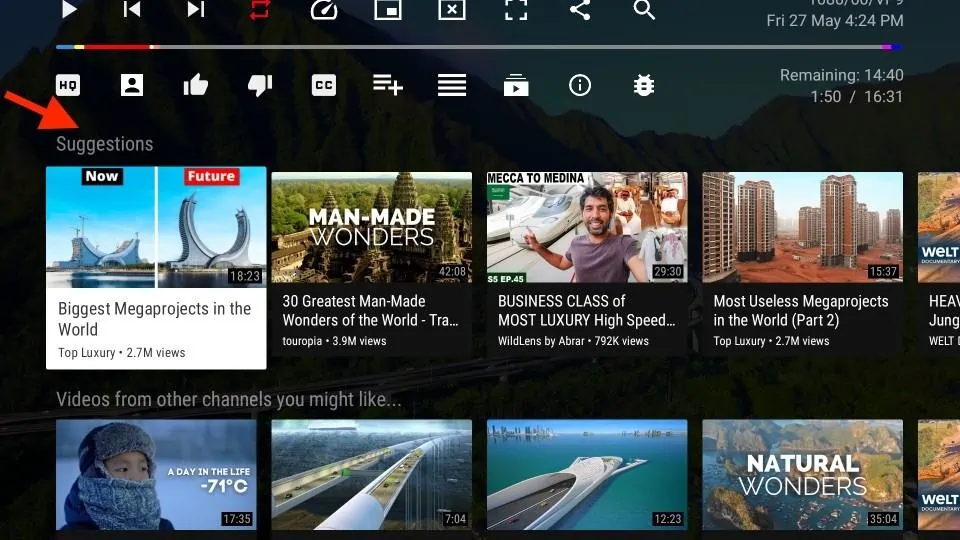Open Most Useless Megaprojects (Part 2) video
This screenshot has width=960, height=540.
click(x=803, y=264)
